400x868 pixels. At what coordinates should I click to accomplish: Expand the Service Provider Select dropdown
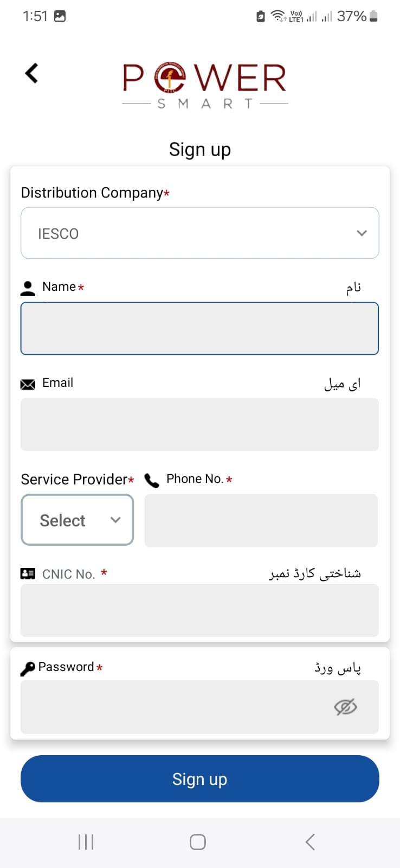[78, 520]
